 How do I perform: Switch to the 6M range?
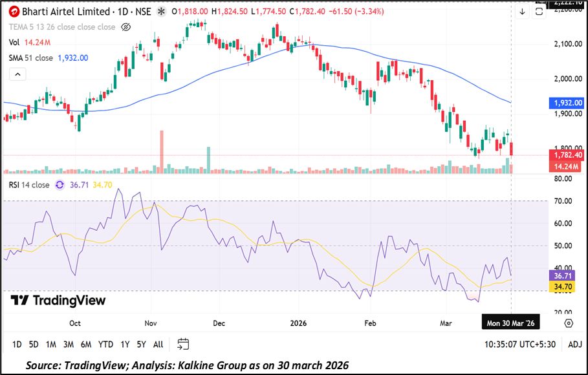(x=85, y=344)
